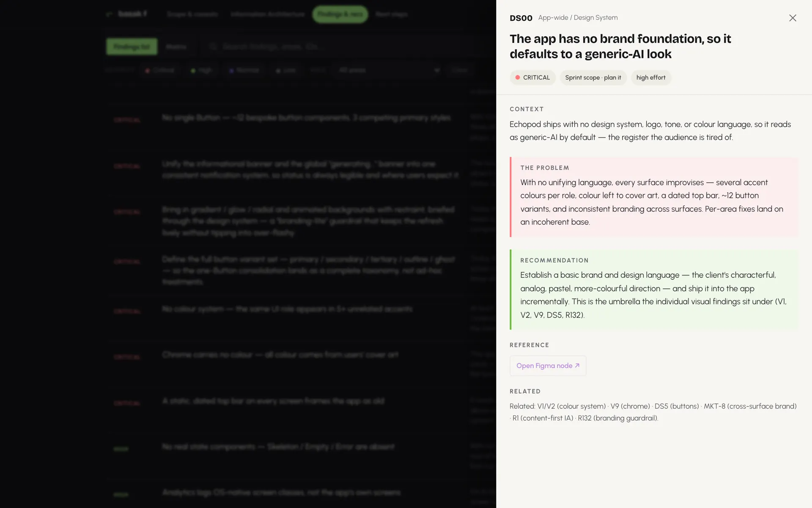The image size is (812, 508).
Task: Select the Findings & recs tab
Action: [340, 14]
